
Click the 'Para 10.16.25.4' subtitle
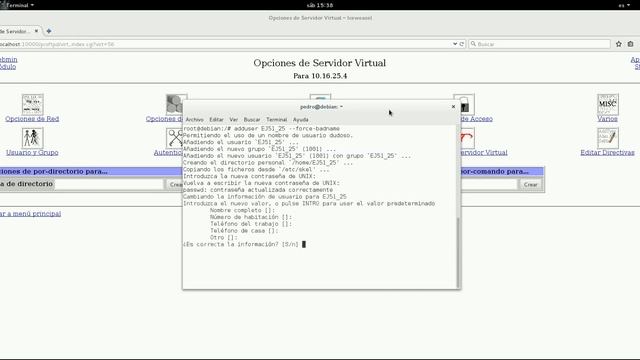coord(320,76)
